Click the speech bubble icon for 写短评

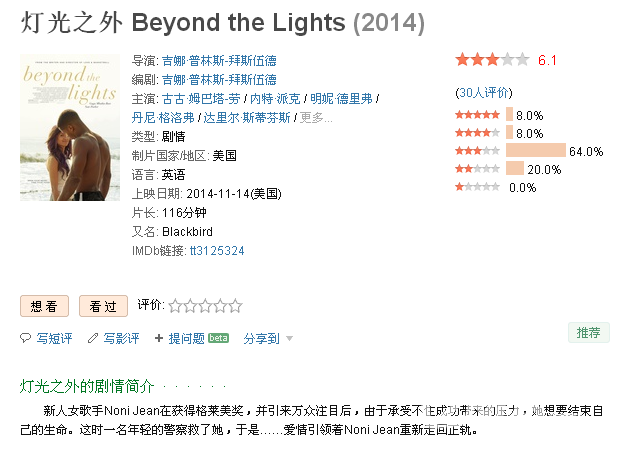point(25,338)
